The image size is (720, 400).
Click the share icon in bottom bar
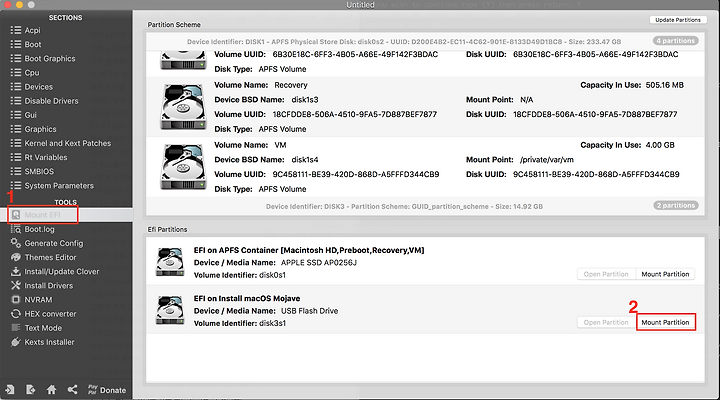[72, 390]
